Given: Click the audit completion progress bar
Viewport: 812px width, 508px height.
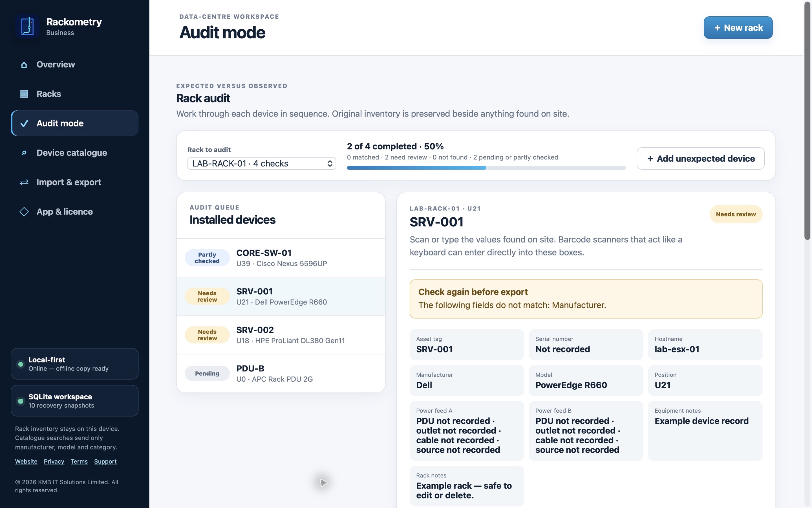Looking at the screenshot, I should (x=486, y=168).
